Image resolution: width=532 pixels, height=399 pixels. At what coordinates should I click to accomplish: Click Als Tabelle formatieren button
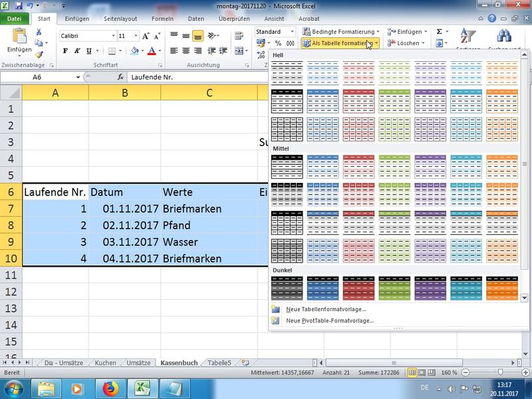340,43
